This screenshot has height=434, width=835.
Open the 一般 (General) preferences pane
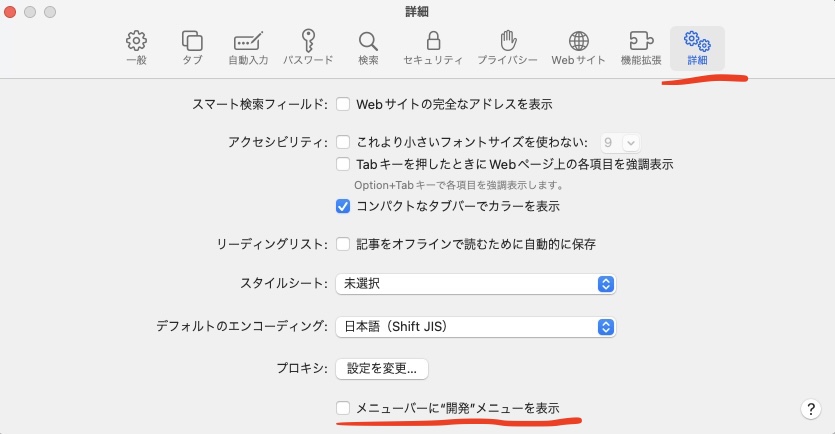pos(136,47)
